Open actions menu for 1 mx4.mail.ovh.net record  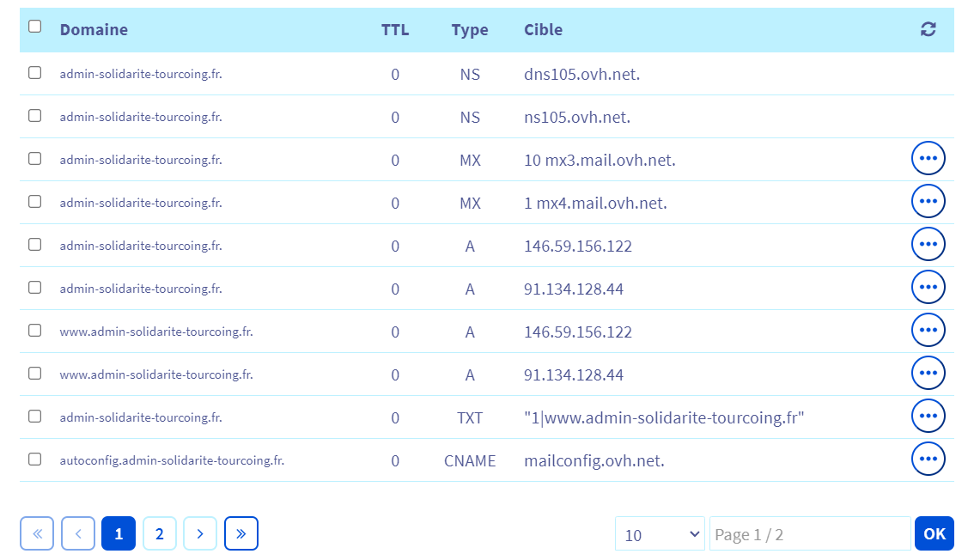(928, 202)
